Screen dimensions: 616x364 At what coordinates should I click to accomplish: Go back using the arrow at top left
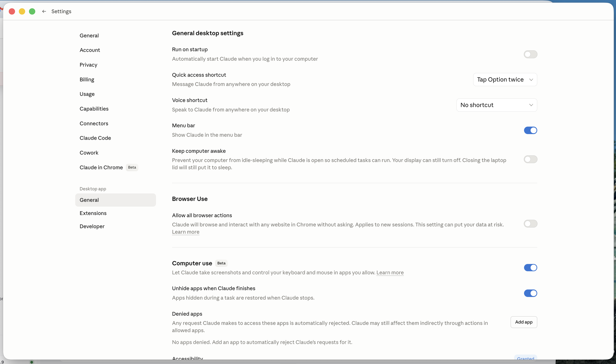(44, 11)
